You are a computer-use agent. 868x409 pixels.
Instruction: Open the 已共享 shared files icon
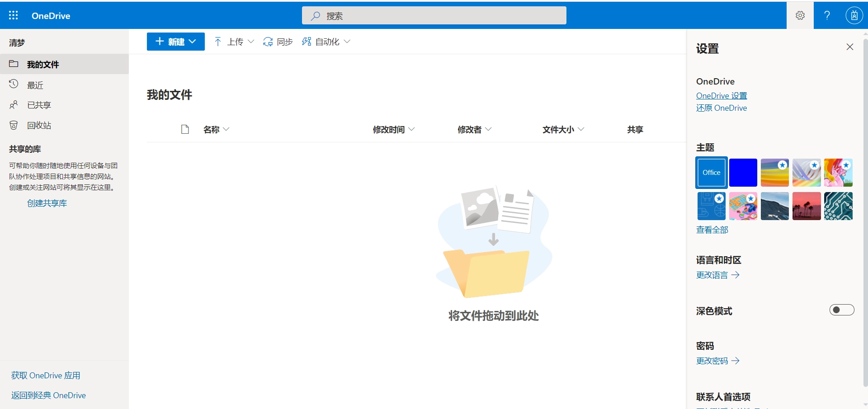[13, 105]
